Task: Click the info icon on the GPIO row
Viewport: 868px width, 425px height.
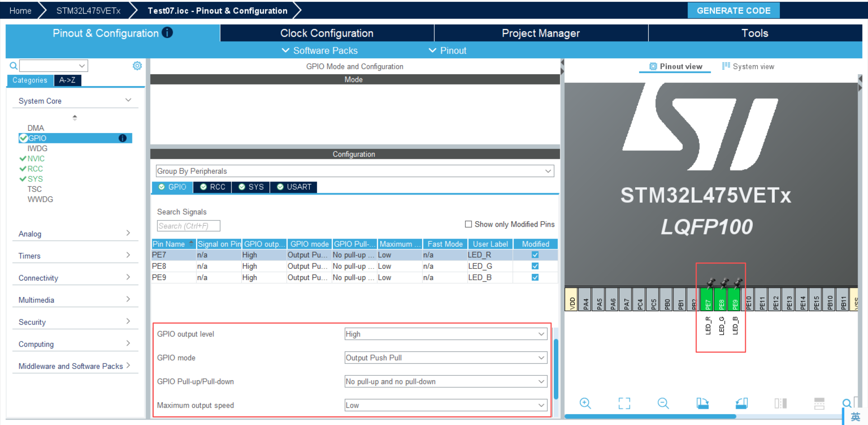Action: (x=123, y=138)
